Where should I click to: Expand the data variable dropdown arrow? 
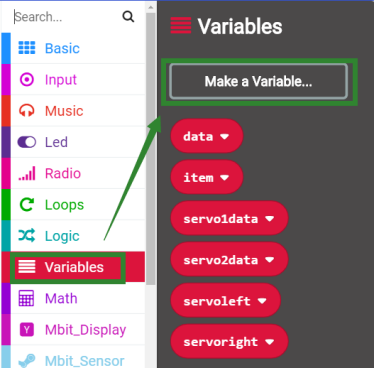(x=225, y=136)
